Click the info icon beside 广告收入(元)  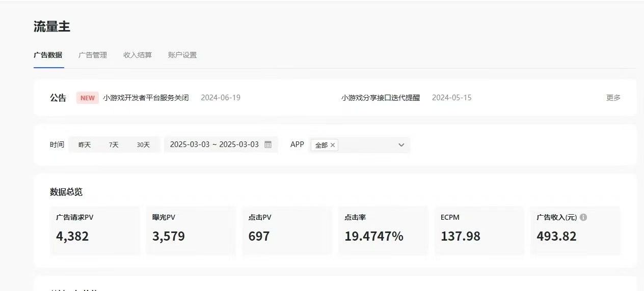(x=583, y=217)
